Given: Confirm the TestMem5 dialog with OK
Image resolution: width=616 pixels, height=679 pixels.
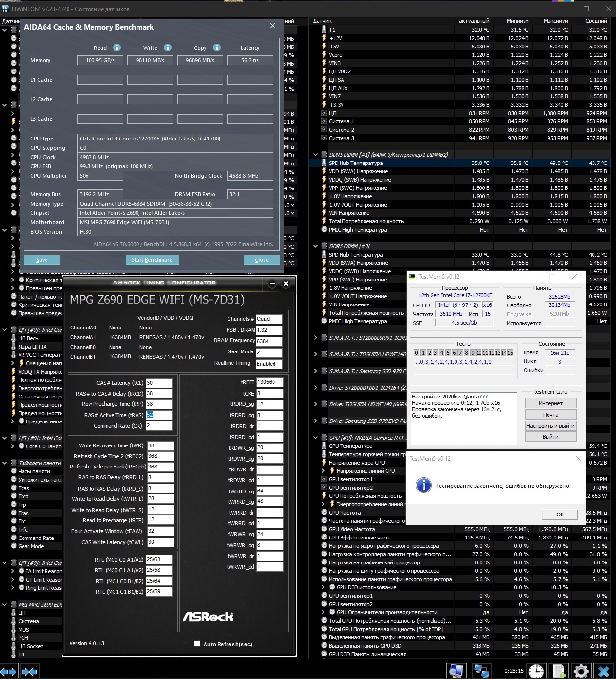Looking at the screenshot, I should click(x=560, y=515).
